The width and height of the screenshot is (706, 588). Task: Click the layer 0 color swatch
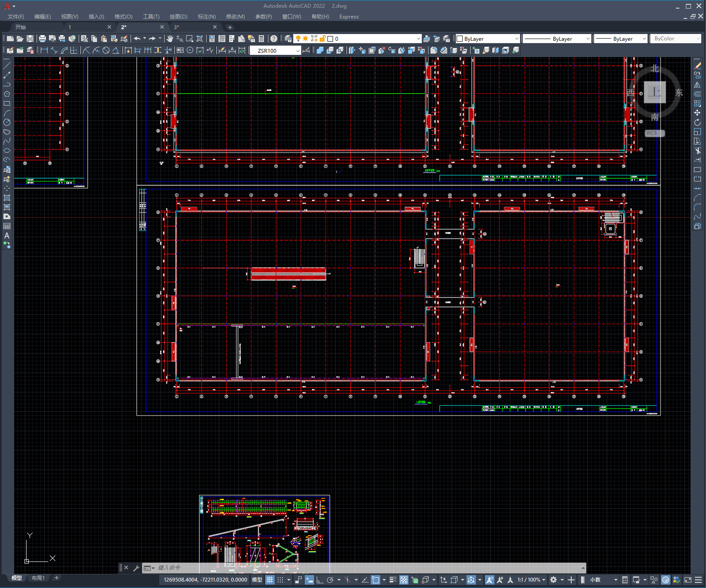(x=330, y=39)
